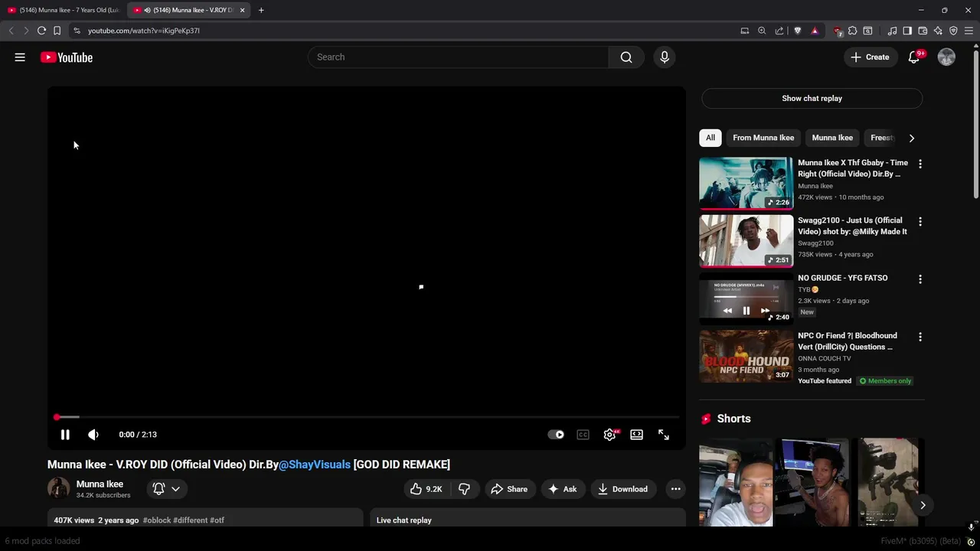Seek using the video progress bar
Screen dimensions: 980x551
(x=367, y=417)
